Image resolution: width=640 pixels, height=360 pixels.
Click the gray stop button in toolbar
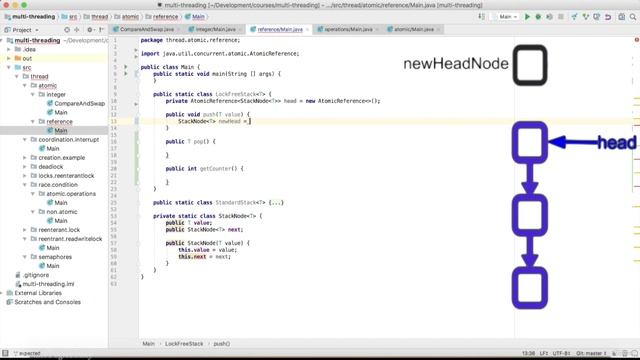(561, 17)
